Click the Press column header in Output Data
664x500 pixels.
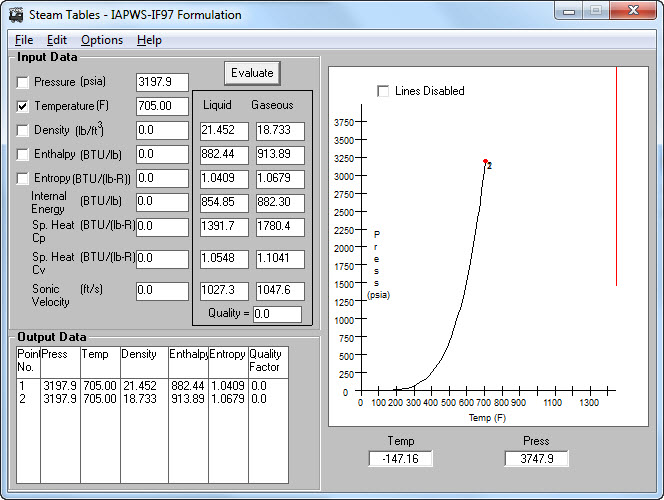60,362
